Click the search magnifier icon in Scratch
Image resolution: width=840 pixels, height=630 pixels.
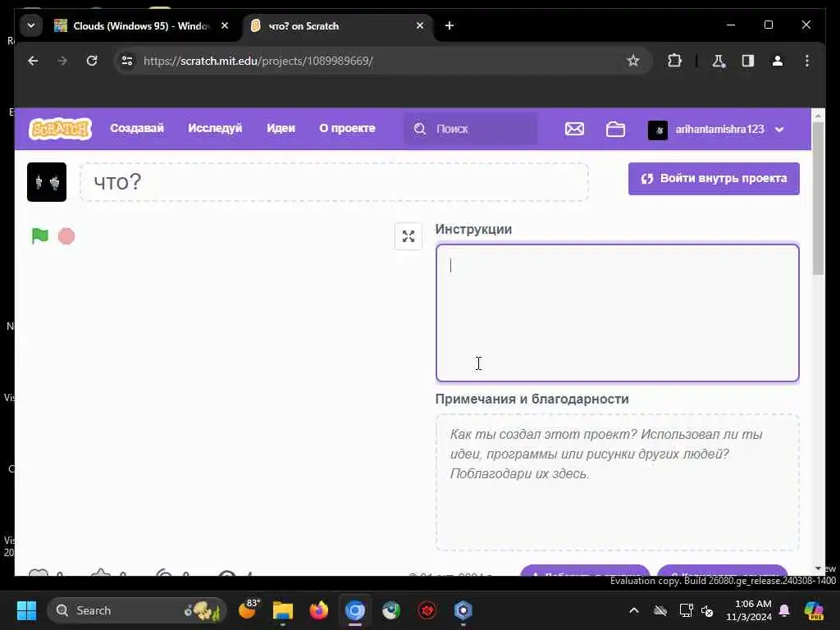pyautogui.click(x=420, y=129)
